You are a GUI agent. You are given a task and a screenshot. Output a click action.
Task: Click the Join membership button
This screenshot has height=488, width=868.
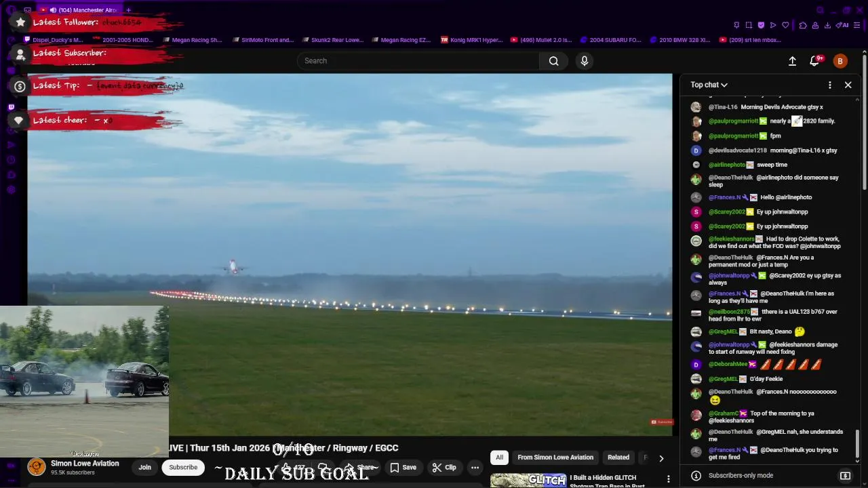(x=145, y=468)
